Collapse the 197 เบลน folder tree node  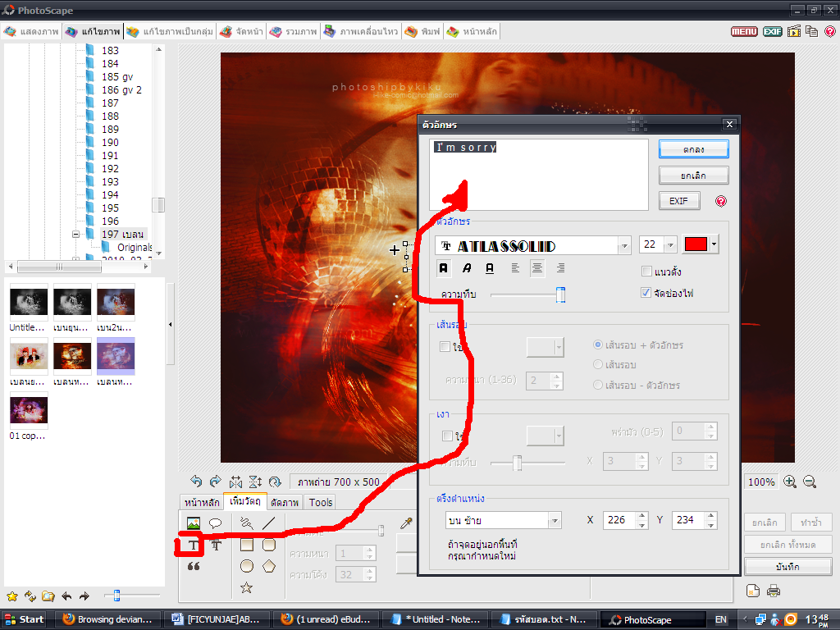click(75, 234)
